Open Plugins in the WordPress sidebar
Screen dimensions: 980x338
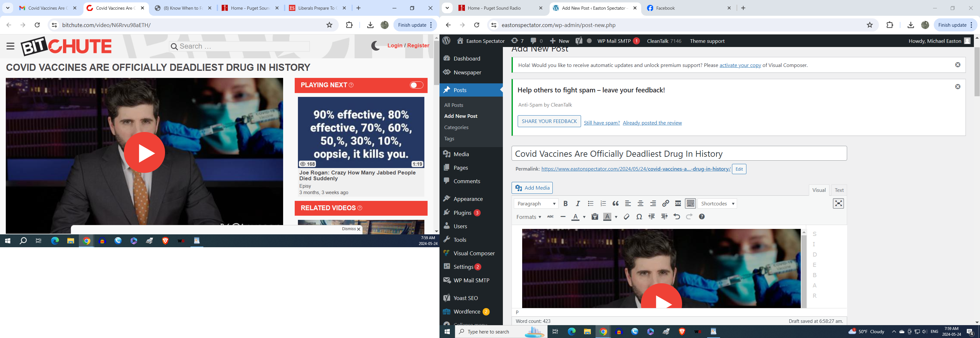462,213
